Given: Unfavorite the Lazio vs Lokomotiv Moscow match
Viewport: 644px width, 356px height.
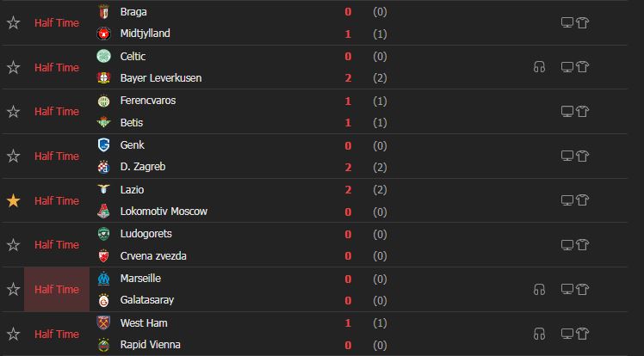Looking at the screenshot, I should click(13, 200).
